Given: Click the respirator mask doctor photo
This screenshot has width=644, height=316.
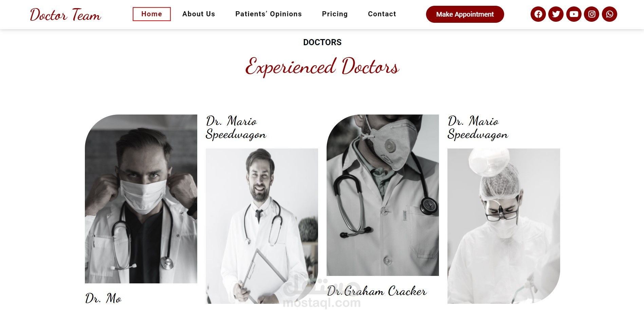Looking at the screenshot, I should point(383,195).
